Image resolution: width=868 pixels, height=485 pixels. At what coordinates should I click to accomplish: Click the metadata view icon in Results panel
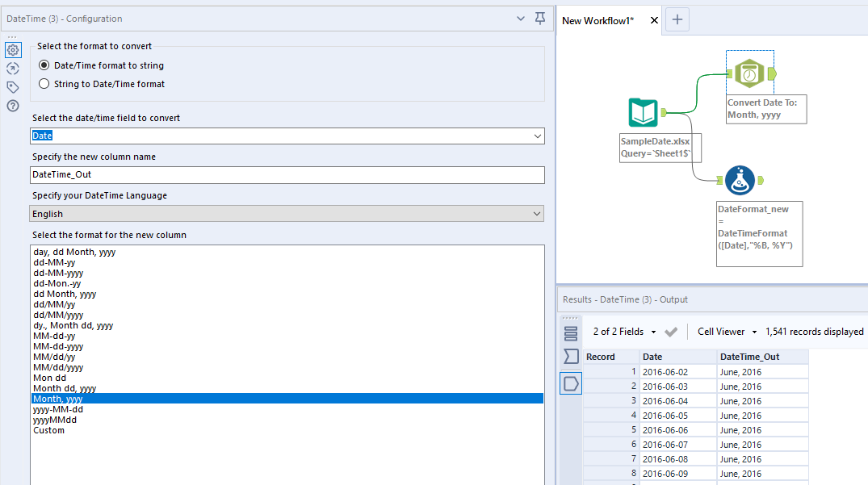coord(571,332)
